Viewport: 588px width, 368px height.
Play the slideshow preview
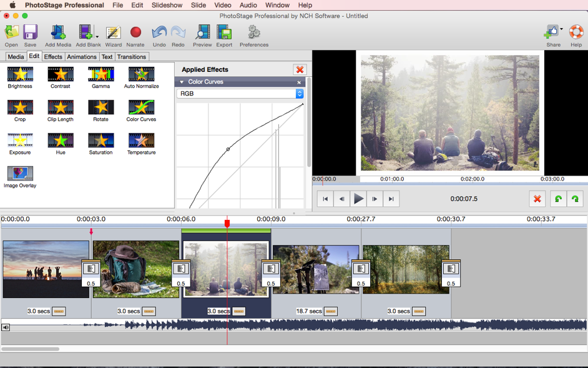point(358,199)
